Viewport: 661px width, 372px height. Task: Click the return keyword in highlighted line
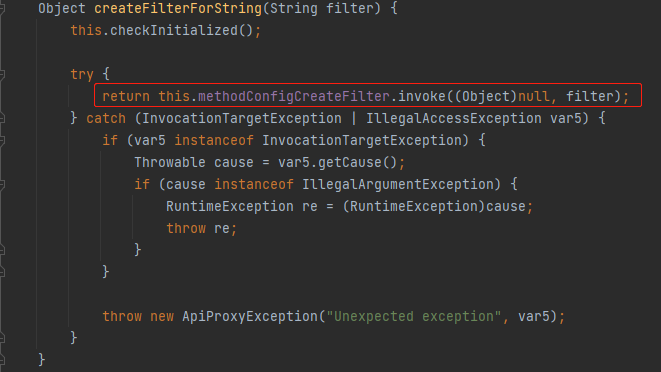click(126, 96)
